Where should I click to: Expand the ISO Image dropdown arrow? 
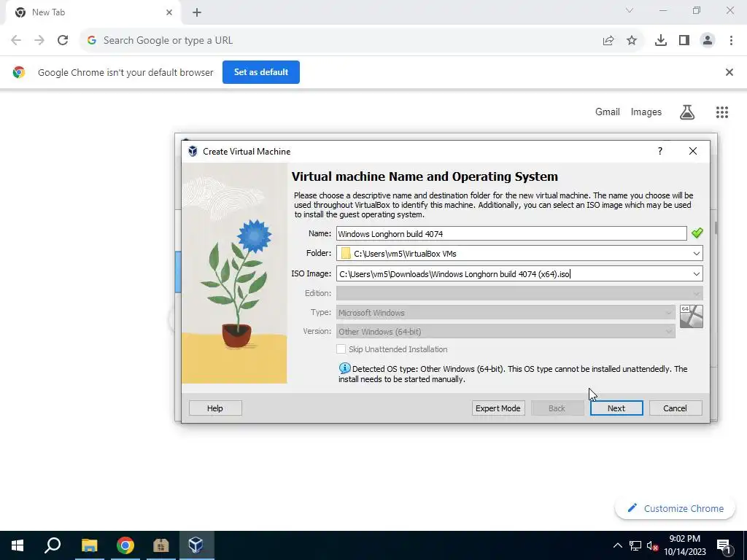point(696,274)
